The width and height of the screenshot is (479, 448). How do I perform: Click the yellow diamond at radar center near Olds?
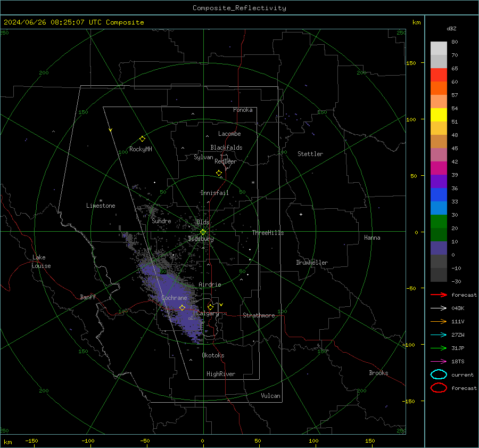click(203, 232)
